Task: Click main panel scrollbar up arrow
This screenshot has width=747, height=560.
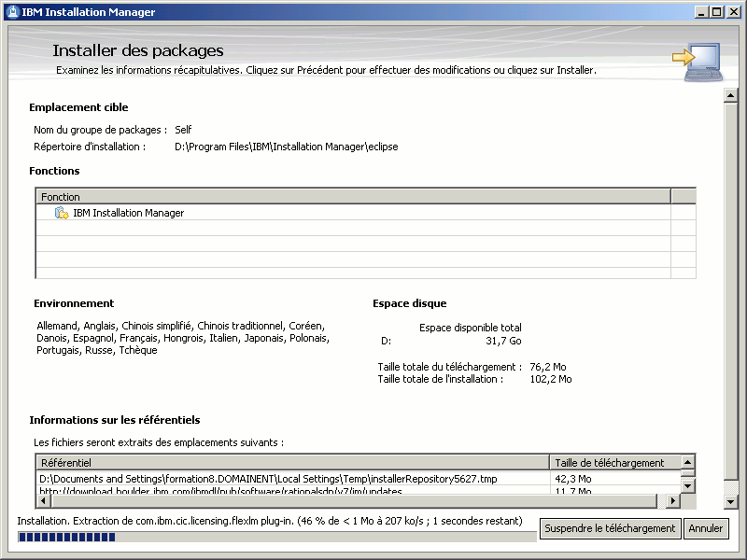Action: tap(730, 95)
